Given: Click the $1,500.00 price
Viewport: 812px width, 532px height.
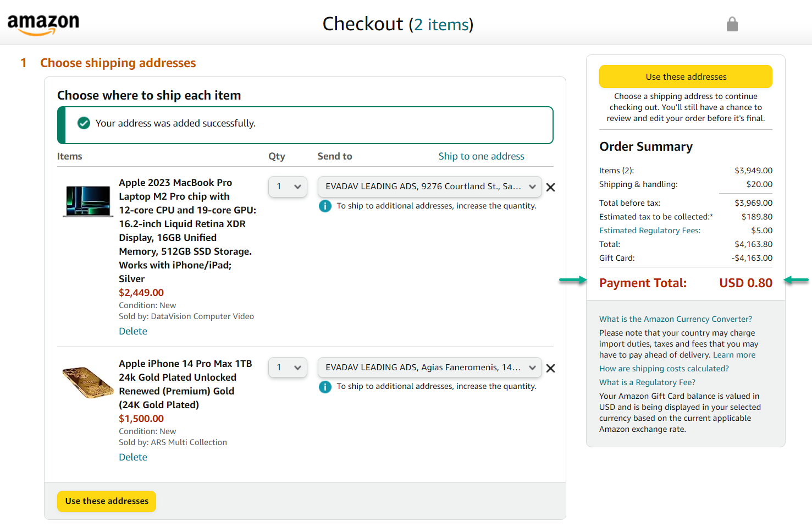Looking at the screenshot, I should (x=141, y=419).
